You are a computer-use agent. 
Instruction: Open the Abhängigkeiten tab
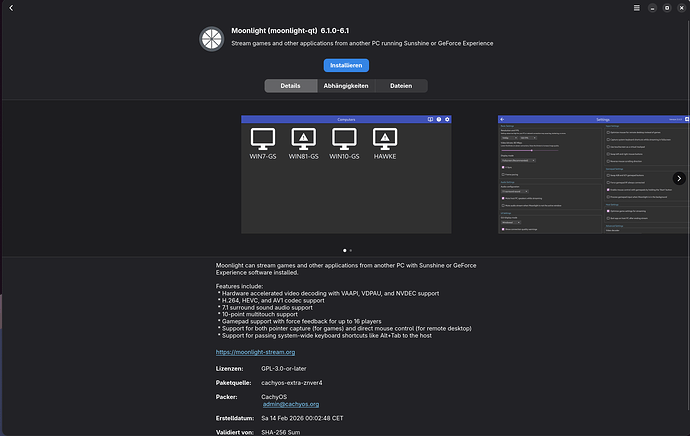tap(346, 86)
